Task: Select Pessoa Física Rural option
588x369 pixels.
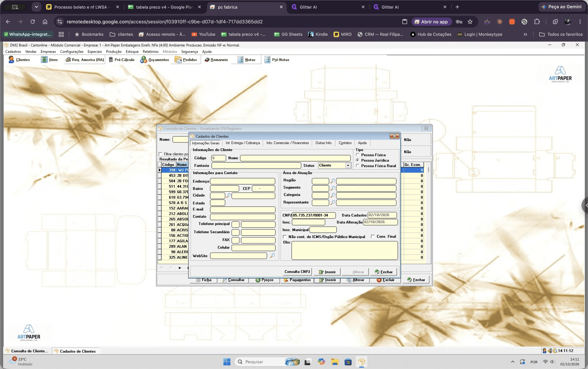Action: coord(357,165)
